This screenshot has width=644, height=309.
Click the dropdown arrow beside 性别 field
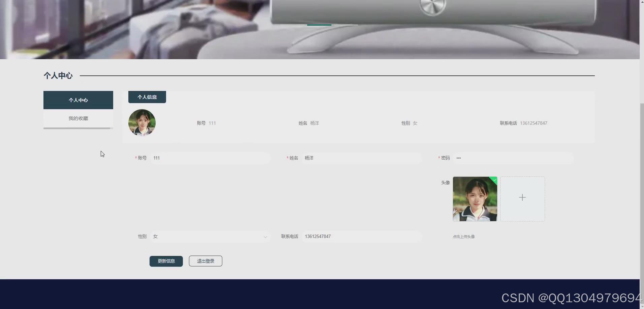[265, 237]
